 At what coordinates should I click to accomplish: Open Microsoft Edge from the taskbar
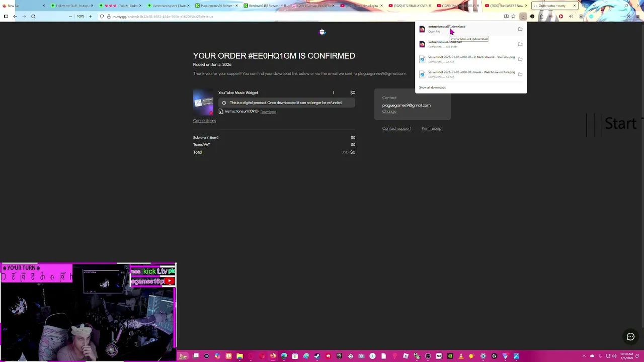pyautogui.click(x=284, y=356)
